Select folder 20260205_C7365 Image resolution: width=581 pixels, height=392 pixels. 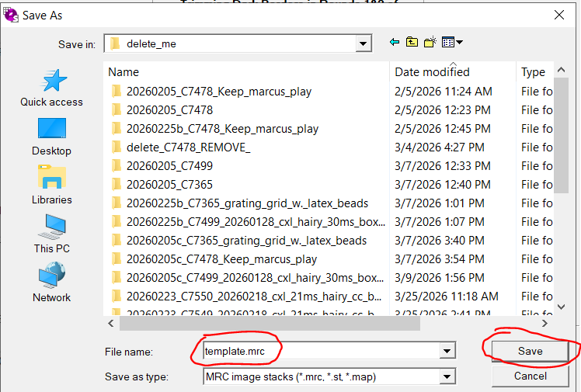pyautogui.click(x=169, y=184)
